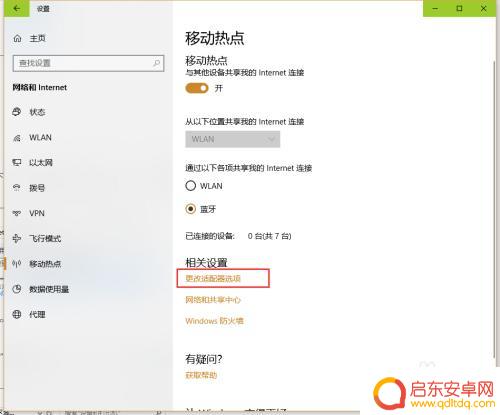
Task: Click the 已连接的设备 count text
Action: point(238,236)
